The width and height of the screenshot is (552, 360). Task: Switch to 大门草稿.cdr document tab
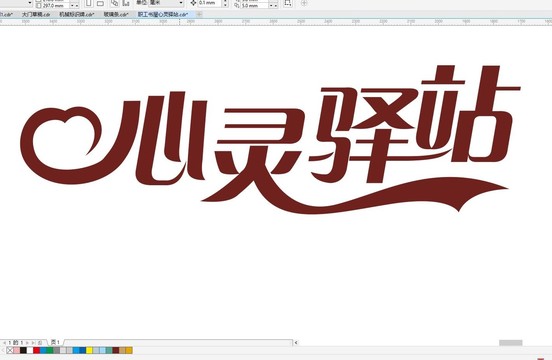pos(36,14)
